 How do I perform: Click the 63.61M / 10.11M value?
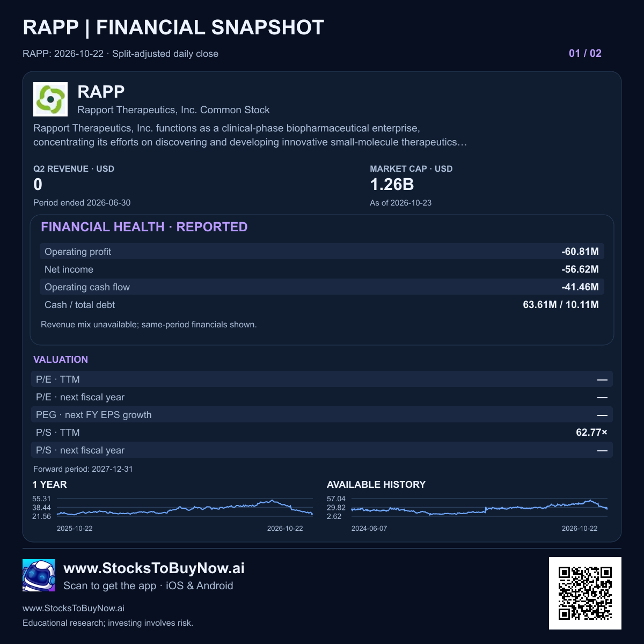561,305
